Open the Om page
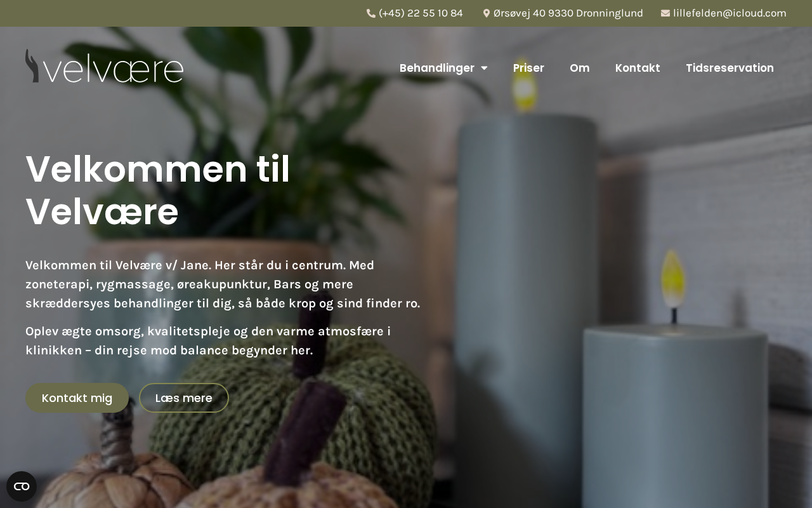Image resolution: width=812 pixels, height=508 pixels. pos(580,68)
